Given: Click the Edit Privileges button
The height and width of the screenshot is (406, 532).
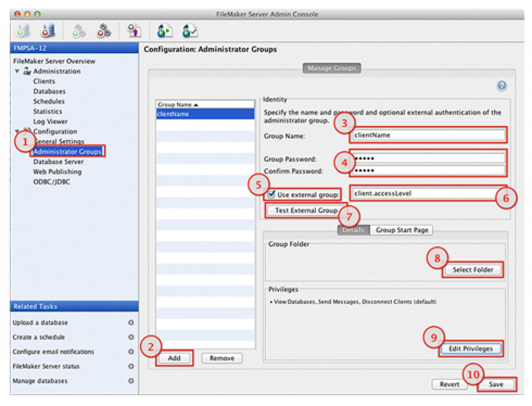Looking at the screenshot, I should [x=470, y=349].
